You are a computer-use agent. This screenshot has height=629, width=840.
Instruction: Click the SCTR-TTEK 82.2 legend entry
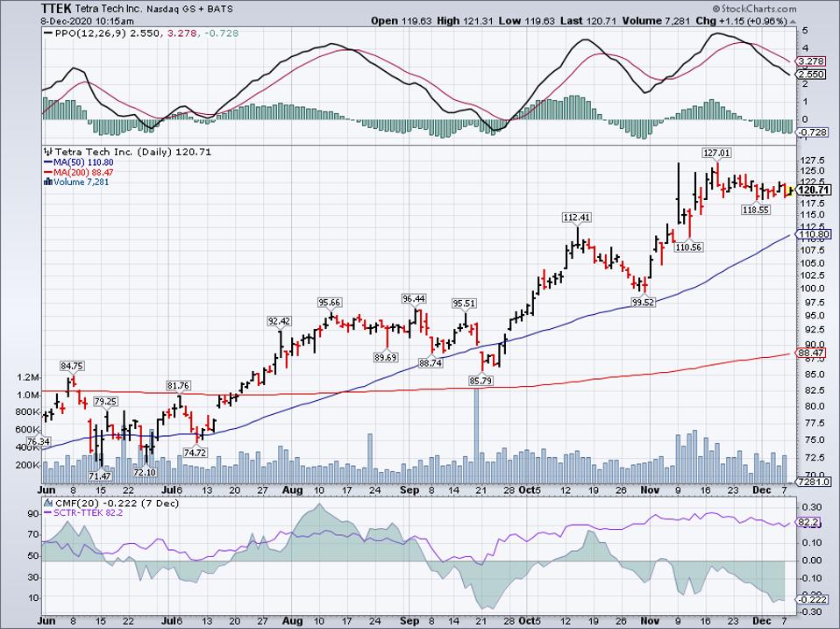[88, 512]
